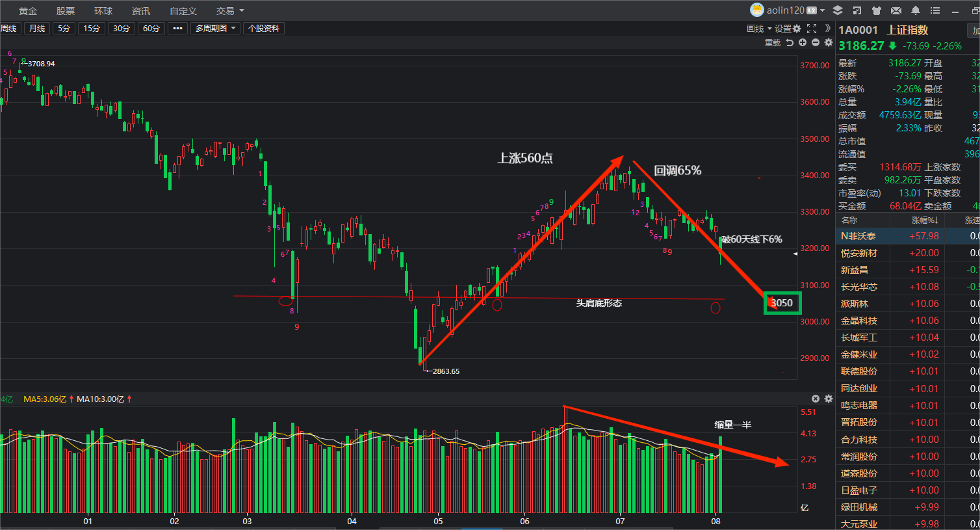Screen dimensions: 980x530
Task: Sort the list by the 涨幅% column header
Action: coord(925,220)
